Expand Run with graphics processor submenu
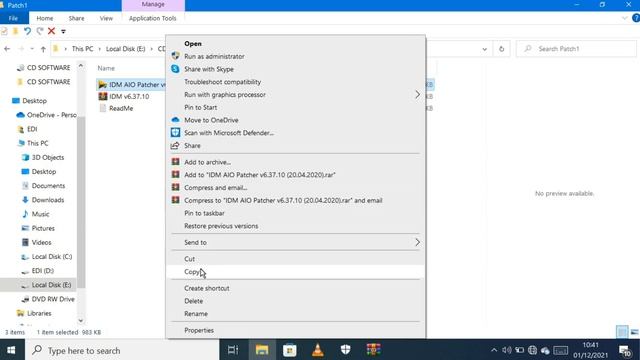The height and width of the screenshot is (360, 640). [x=296, y=94]
